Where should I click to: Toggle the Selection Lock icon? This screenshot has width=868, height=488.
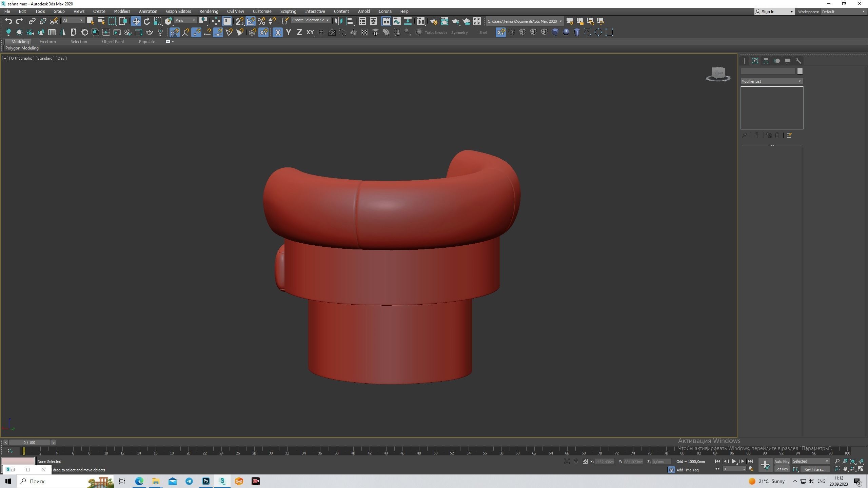click(576, 462)
